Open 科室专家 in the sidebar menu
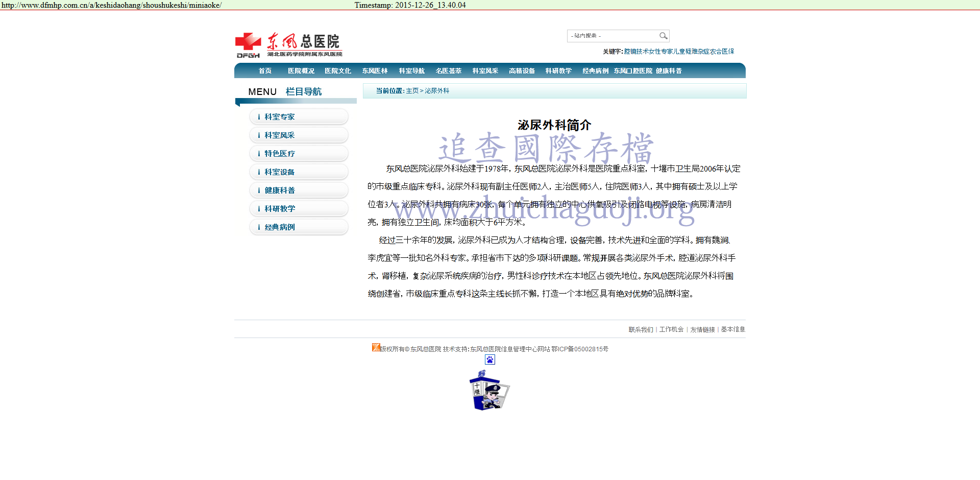 coord(280,117)
